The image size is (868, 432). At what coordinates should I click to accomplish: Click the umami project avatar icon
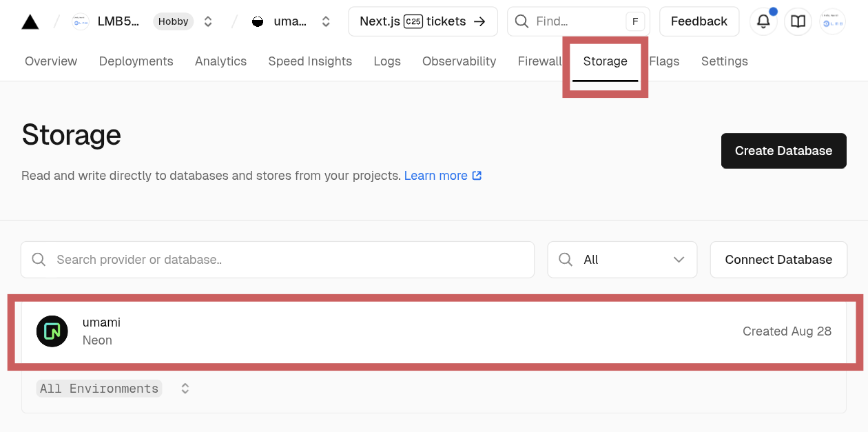click(x=258, y=22)
